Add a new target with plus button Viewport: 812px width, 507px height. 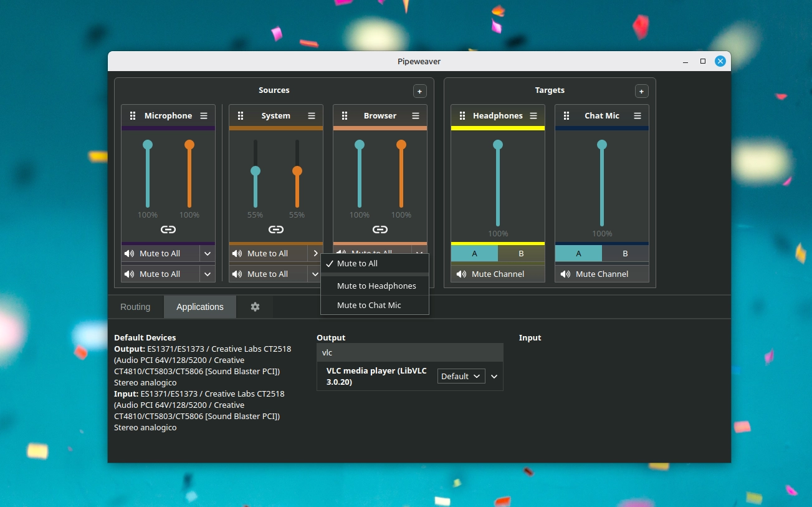point(641,91)
